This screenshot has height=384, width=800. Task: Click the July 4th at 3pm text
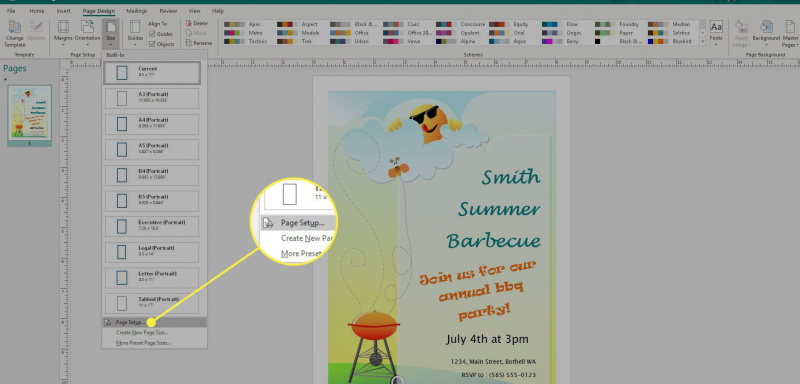[487, 339]
